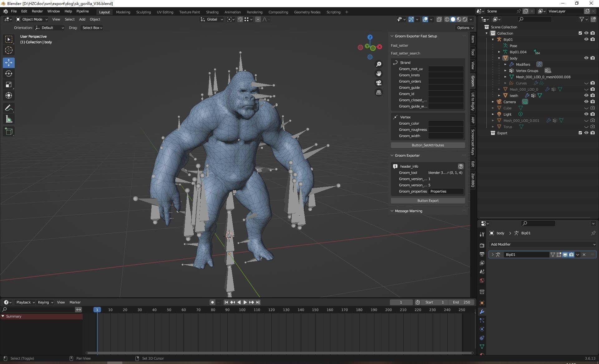Select the Measure tool
The width and height of the screenshot is (599, 364).
click(9, 119)
